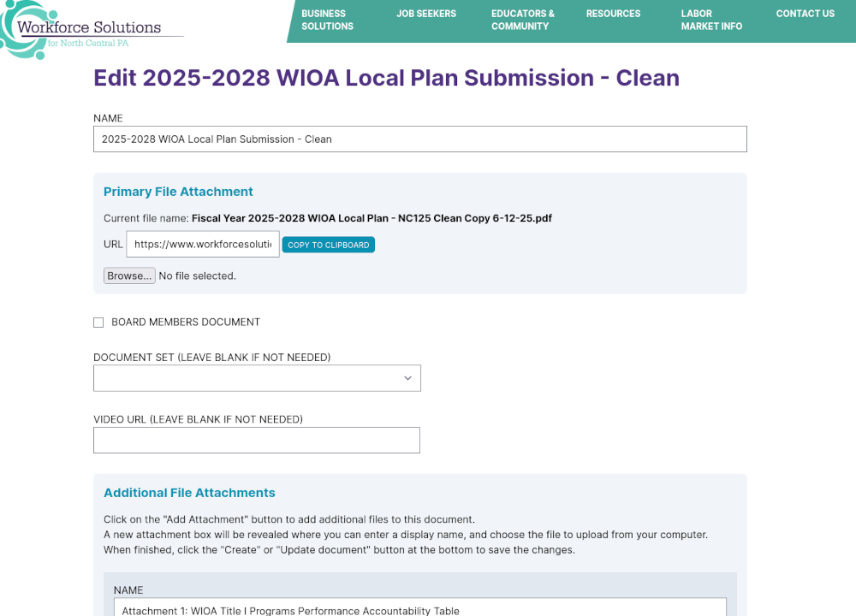The width and height of the screenshot is (856, 616).
Task: Click the Primary File Attachment heading
Action: 178,192
